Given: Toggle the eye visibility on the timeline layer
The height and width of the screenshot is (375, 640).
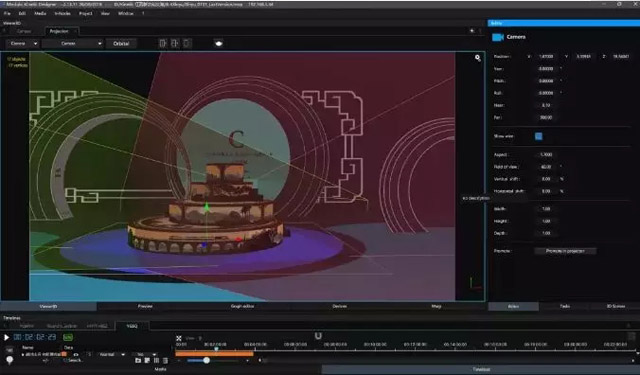Looking at the screenshot, I should pos(76,355).
